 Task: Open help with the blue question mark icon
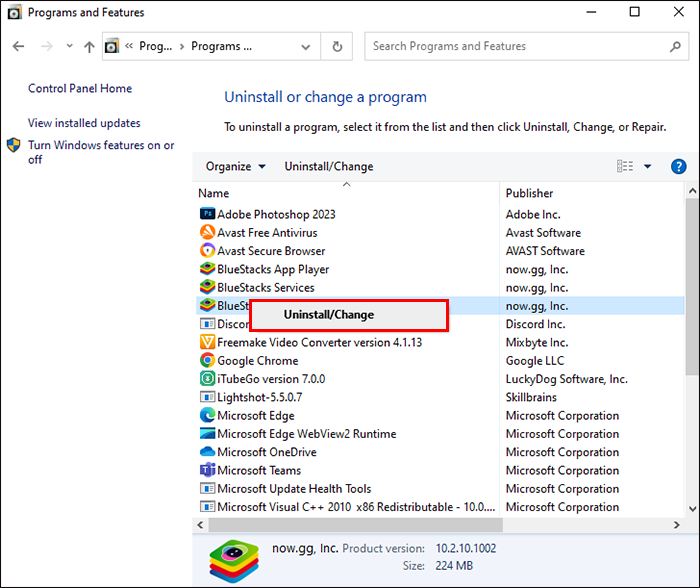point(678,167)
